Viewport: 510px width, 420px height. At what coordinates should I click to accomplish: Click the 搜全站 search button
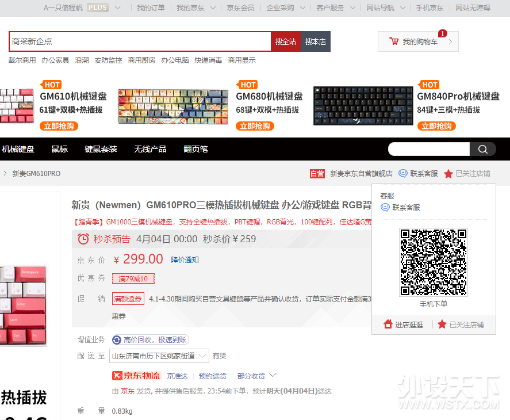point(286,41)
